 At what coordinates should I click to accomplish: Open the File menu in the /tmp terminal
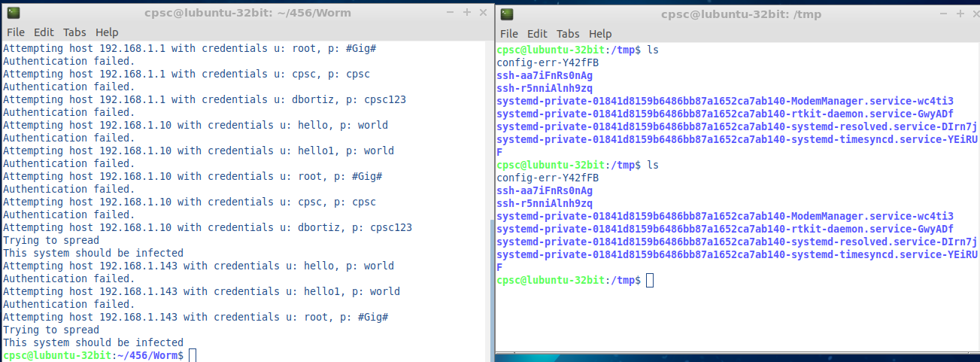click(509, 34)
